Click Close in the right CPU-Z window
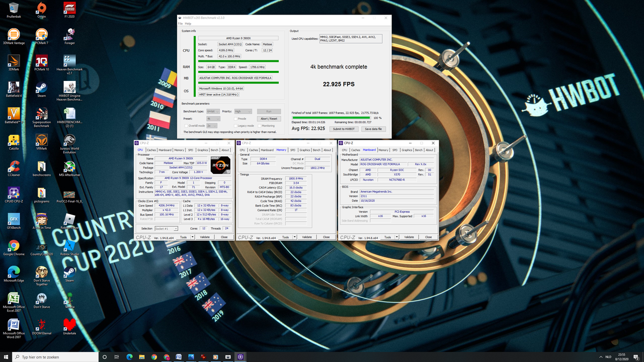The image size is (644, 362). (428, 237)
